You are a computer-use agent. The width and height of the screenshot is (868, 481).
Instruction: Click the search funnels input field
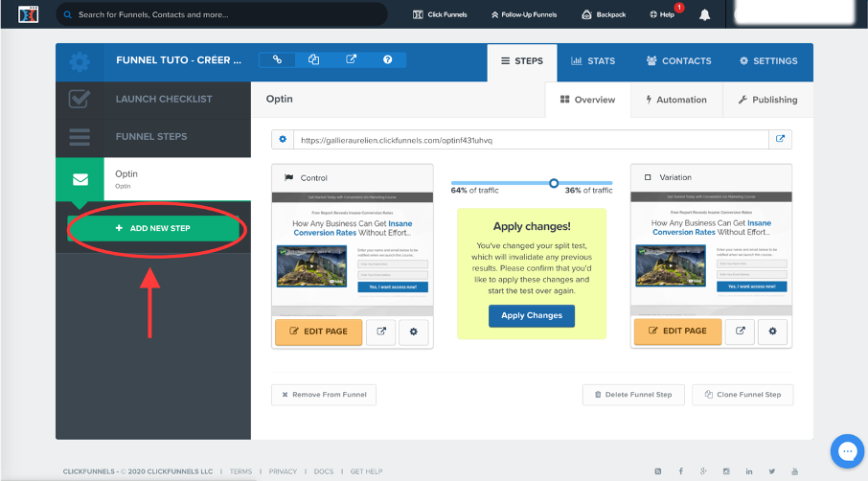click(221, 15)
